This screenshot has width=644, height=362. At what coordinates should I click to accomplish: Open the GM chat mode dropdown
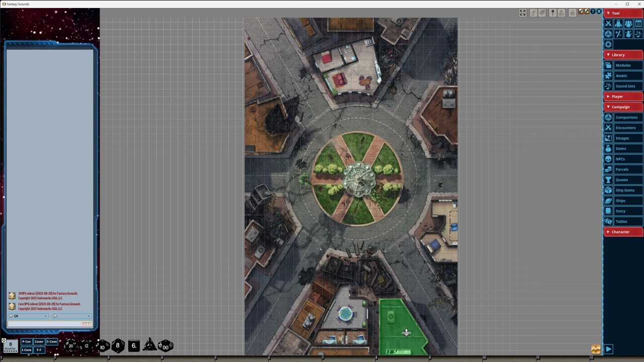tap(28, 316)
